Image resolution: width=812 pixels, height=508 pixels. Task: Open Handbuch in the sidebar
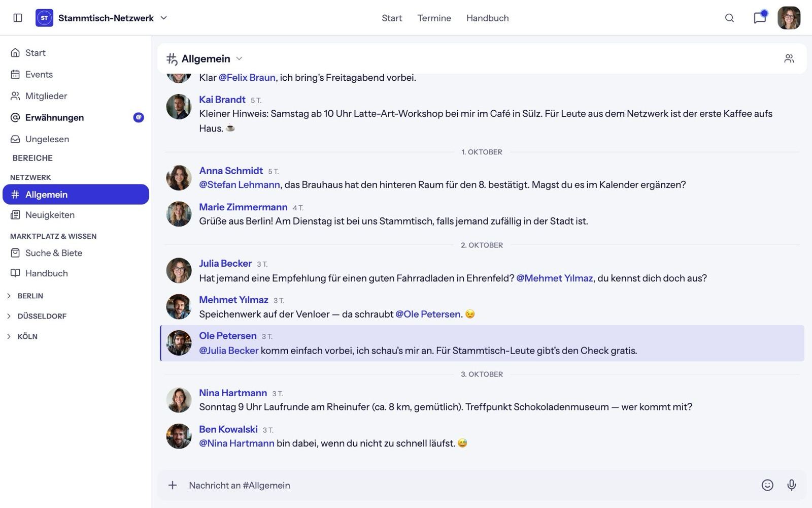click(76, 273)
